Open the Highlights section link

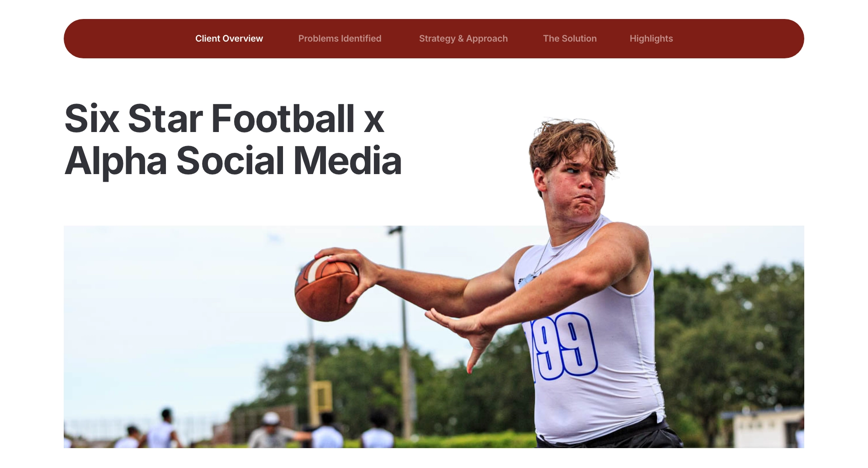click(x=651, y=38)
